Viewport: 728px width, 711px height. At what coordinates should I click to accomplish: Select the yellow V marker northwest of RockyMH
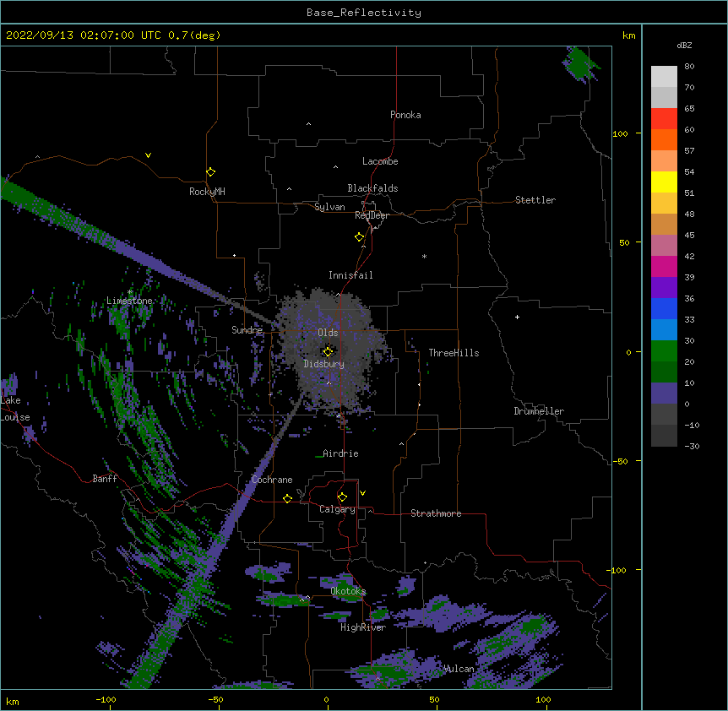148,155
